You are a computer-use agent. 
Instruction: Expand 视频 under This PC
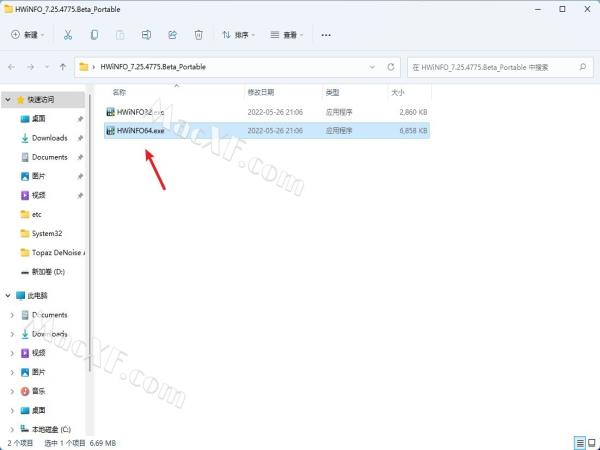tap(12, 353)
